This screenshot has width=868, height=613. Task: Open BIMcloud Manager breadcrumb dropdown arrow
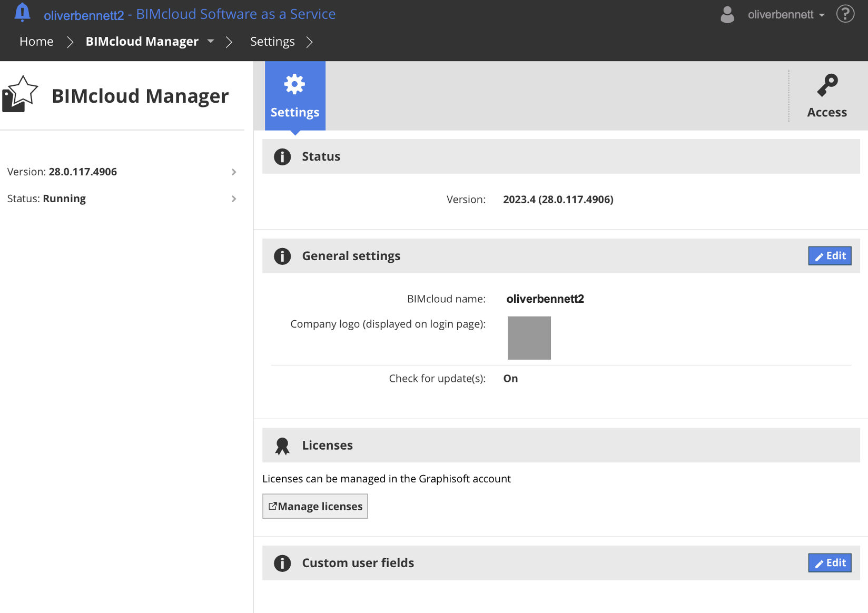pos(211,41)
